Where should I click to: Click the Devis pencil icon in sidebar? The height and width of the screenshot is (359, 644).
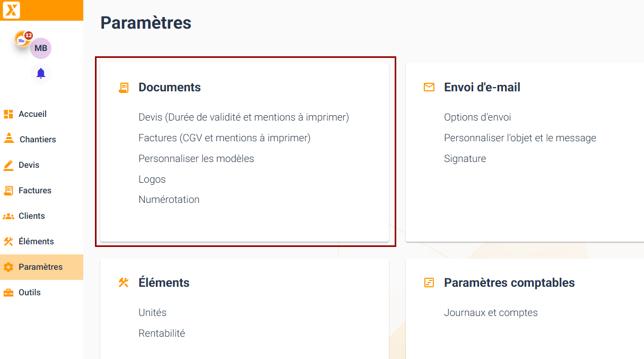click(8, 165)
